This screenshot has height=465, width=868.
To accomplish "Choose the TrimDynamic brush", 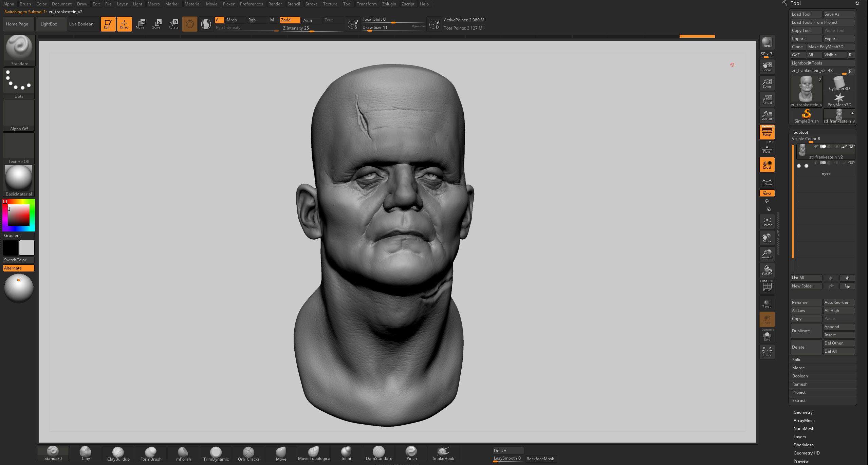I will pyautogui.click(x=216, y=453).
